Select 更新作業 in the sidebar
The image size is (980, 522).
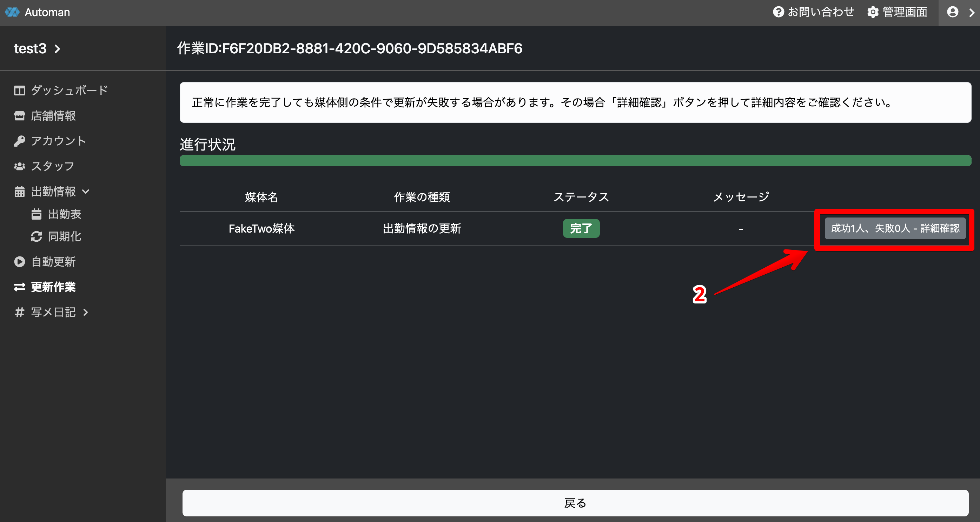[53, 287]
